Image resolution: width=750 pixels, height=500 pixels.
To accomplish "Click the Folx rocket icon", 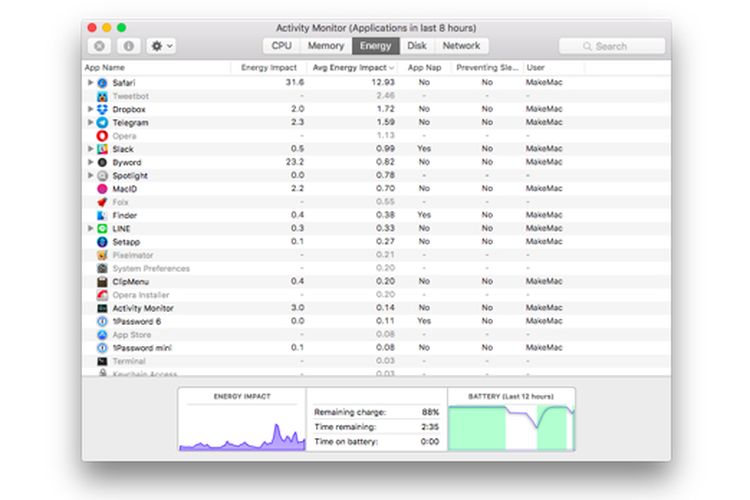I will pyautogui.click(x=102, y=202).
